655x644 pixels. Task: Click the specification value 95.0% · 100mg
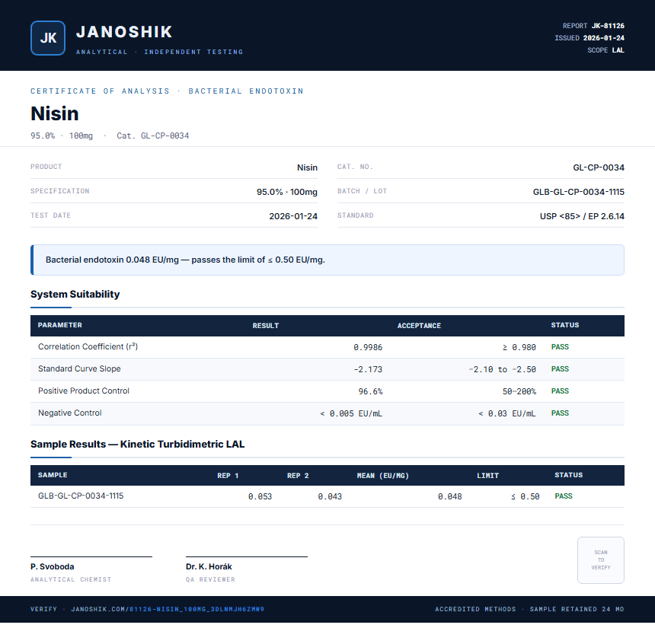(x=287, y=192)
